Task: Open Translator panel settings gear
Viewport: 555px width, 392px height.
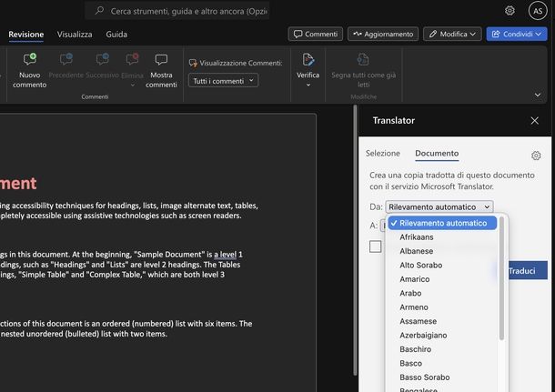Action: [x=536, y=156]
